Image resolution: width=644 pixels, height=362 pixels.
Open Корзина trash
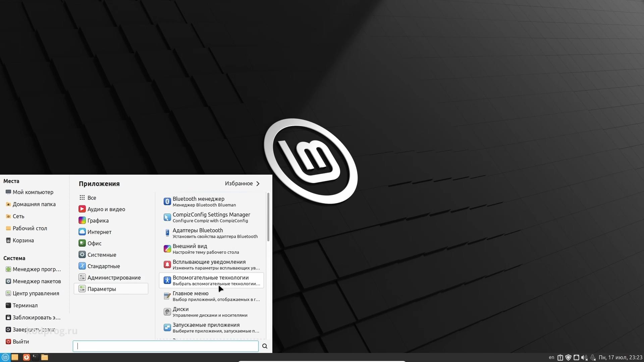20,240
